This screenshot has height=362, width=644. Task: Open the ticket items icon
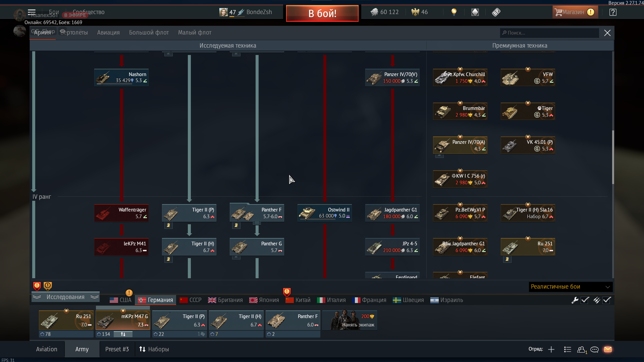pyautogui.click(x=496, y=12)
